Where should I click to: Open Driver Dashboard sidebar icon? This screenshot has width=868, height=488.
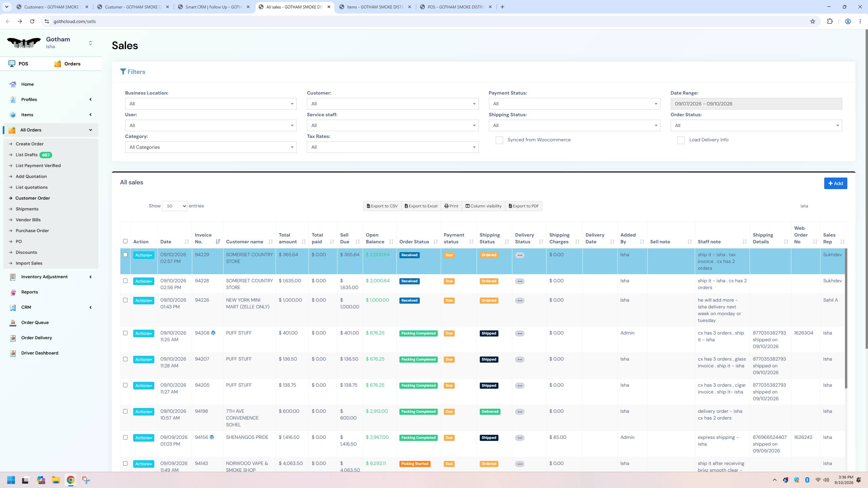point(13,353)
